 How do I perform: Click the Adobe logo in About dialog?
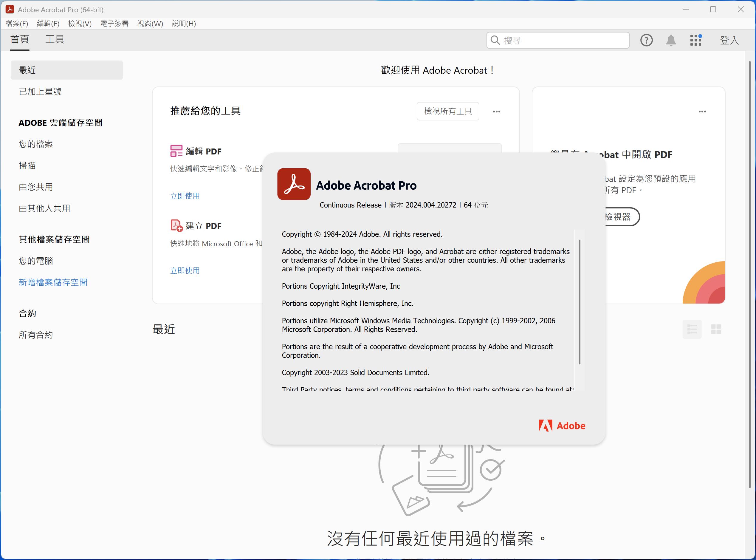562,426
